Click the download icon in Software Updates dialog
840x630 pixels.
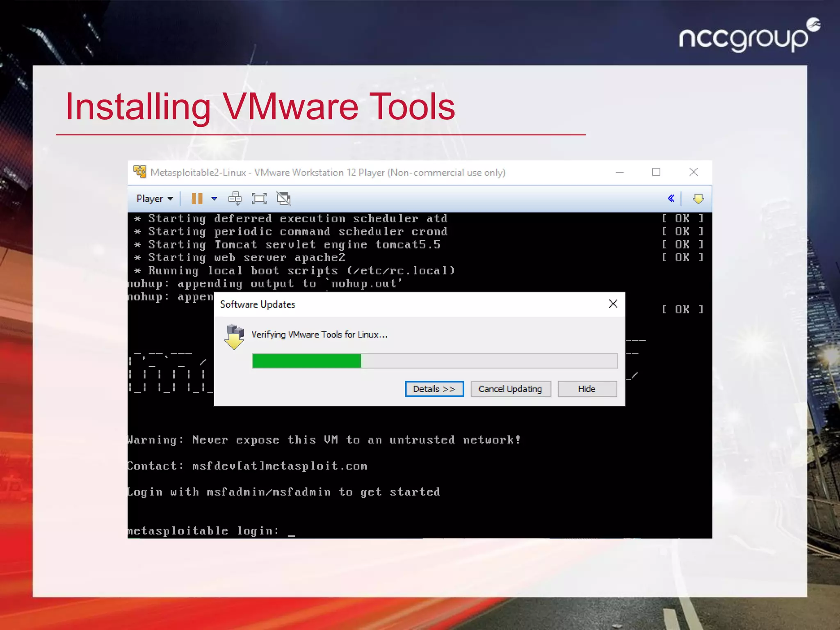click(235, 337)
